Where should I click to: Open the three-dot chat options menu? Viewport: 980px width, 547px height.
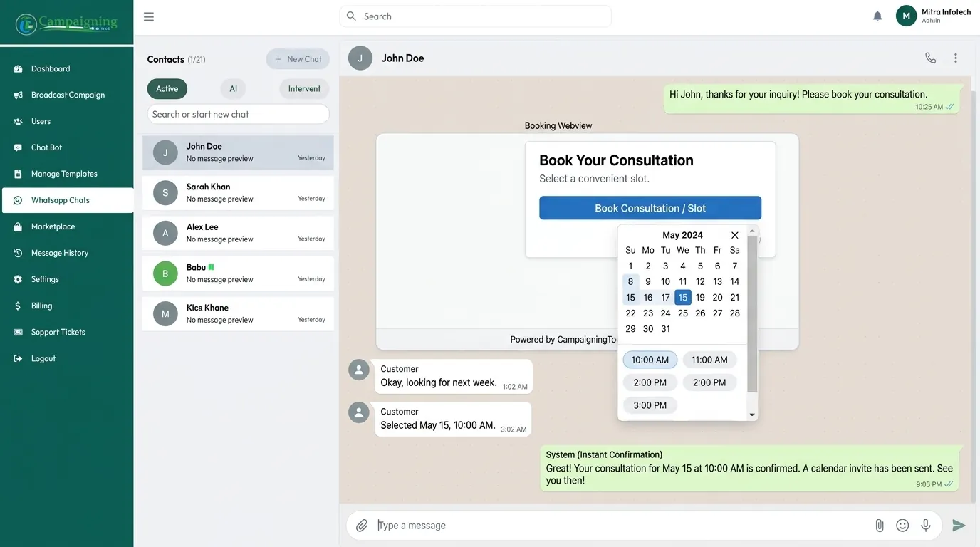pos(956,58)
